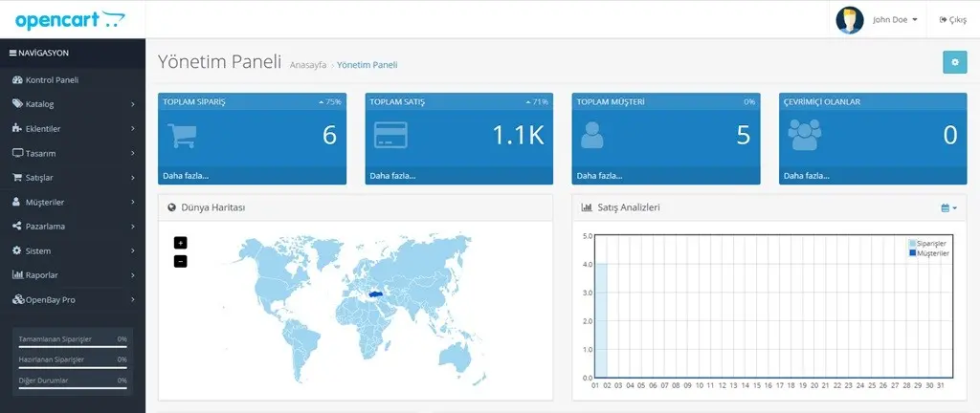The image size is (980, 413).
Task: Open Daha fazla under Toplam Müşteri
Action: click(600, 176)
